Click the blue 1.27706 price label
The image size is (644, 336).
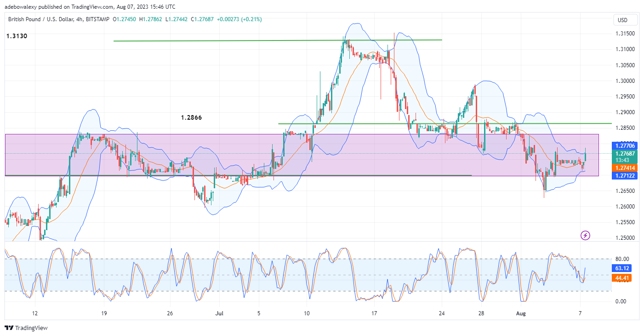[626, 145]
